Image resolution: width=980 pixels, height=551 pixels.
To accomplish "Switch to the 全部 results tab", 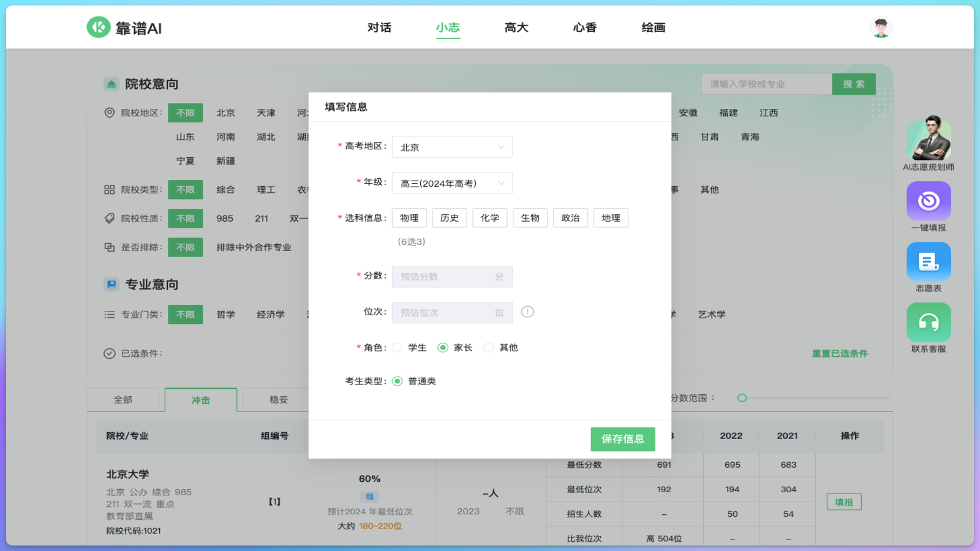I will (x=124, y=399).
